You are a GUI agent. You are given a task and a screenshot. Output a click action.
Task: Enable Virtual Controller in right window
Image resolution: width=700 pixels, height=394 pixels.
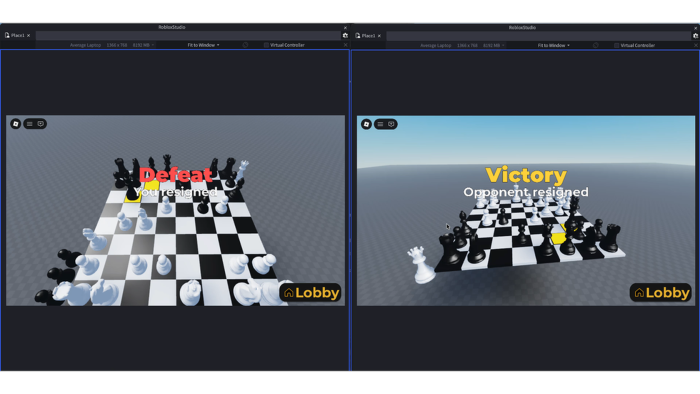click(x=617, y=46)
